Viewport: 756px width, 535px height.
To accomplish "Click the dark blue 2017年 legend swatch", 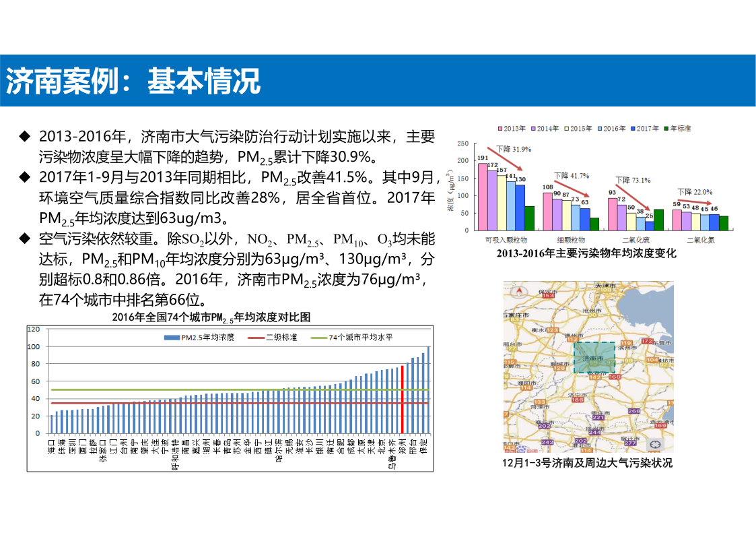I will click(x=633, y=128).
